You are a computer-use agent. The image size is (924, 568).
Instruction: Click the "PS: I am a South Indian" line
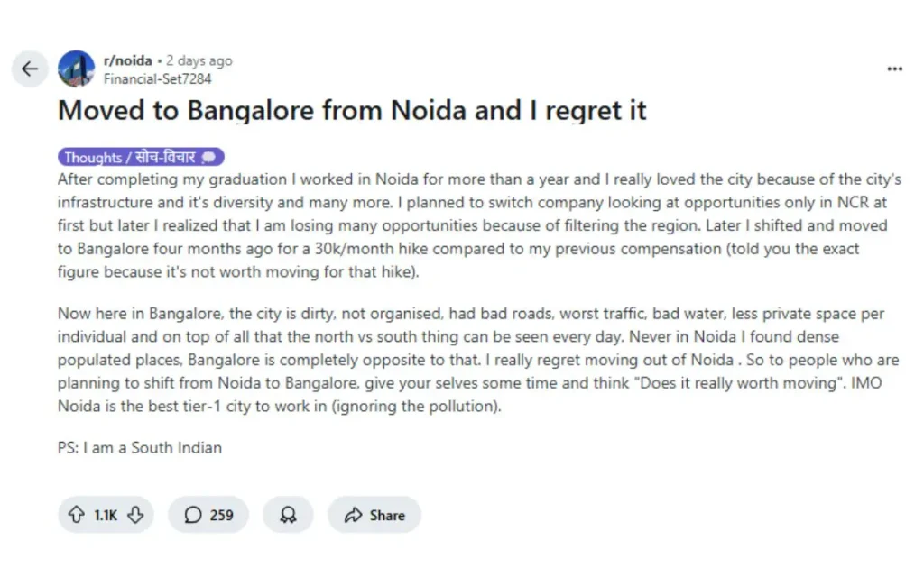(x=140, y=447)
